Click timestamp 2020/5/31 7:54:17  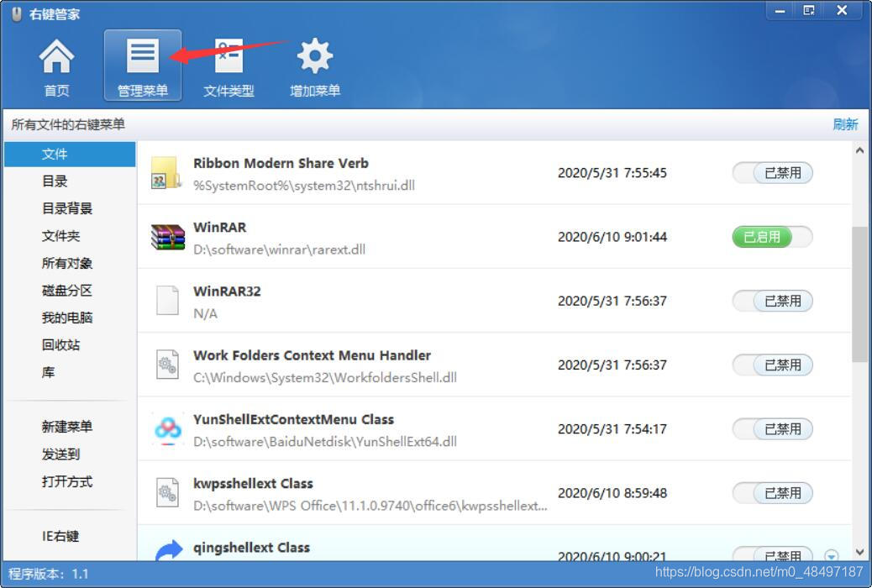coord(612,429)
